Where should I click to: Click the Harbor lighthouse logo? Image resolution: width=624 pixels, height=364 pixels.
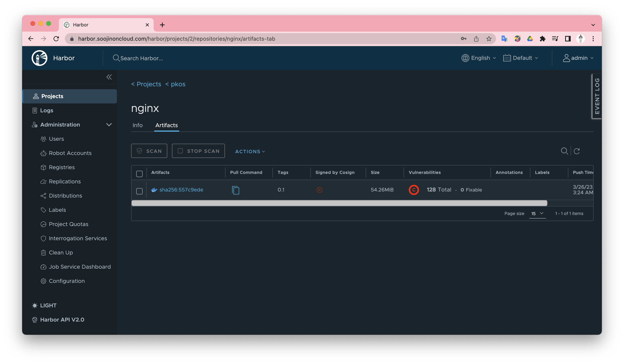click(x=39, y=58)
